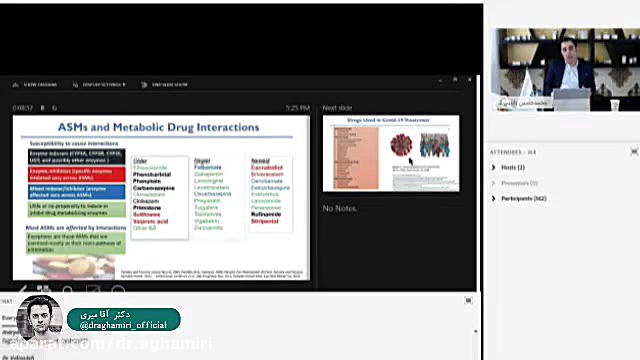This screenshot has width=640, height=360.
Task: Pause the presentation timer
Action: point(42,108)
